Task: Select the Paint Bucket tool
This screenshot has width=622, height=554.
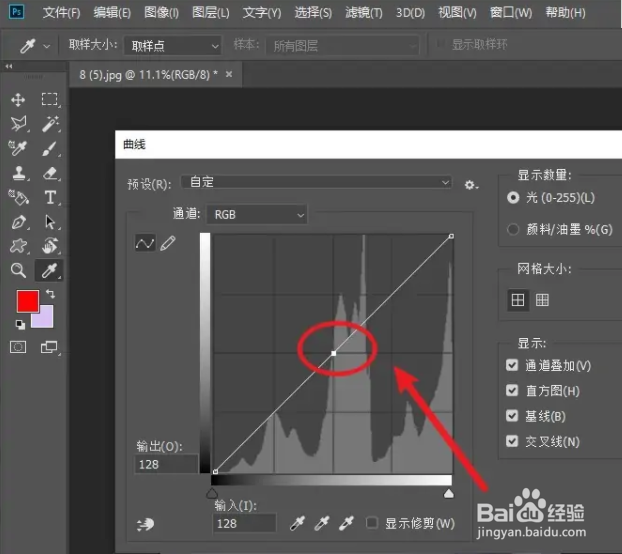Action: pos(18,197)
